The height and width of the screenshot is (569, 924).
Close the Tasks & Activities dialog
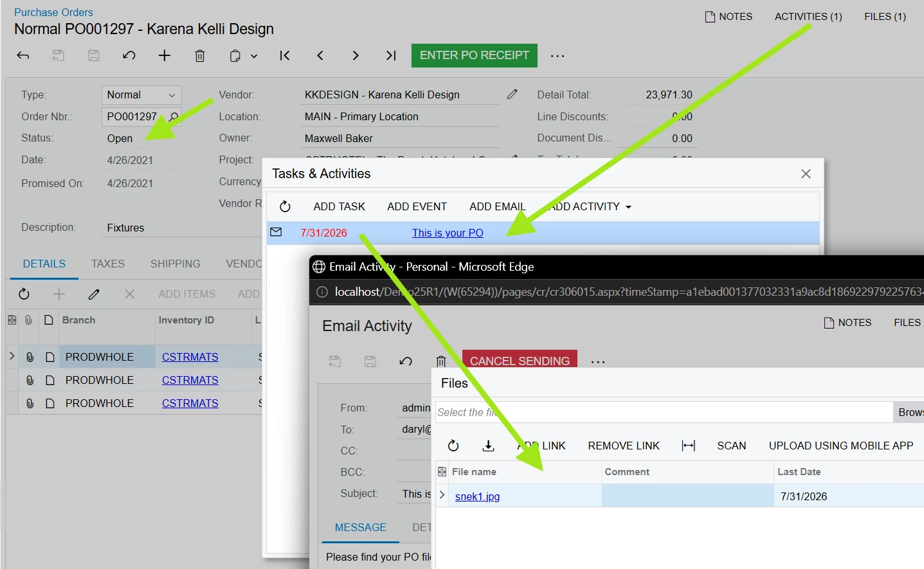pos(806,174)
